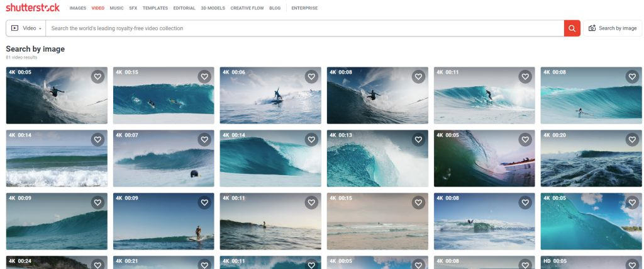
Task: Click the '81 video results' text
Action: tap(21, 57)
